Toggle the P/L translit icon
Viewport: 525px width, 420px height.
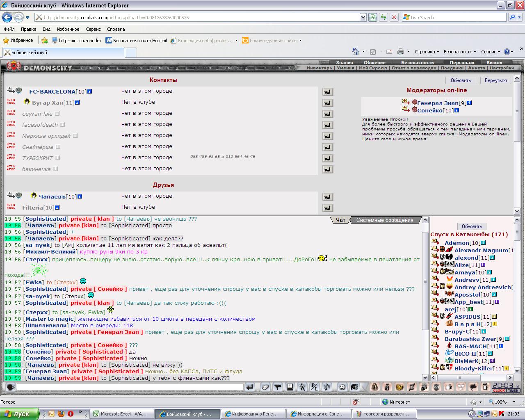click(x=314, y=387)
